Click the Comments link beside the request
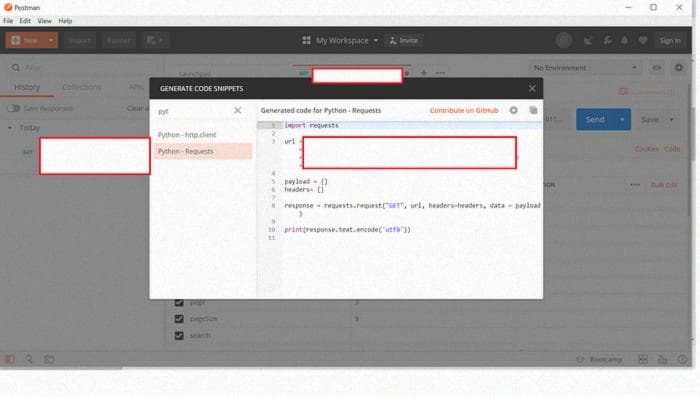Viewport: 700px width, 397px height. (x=646, y=92)
